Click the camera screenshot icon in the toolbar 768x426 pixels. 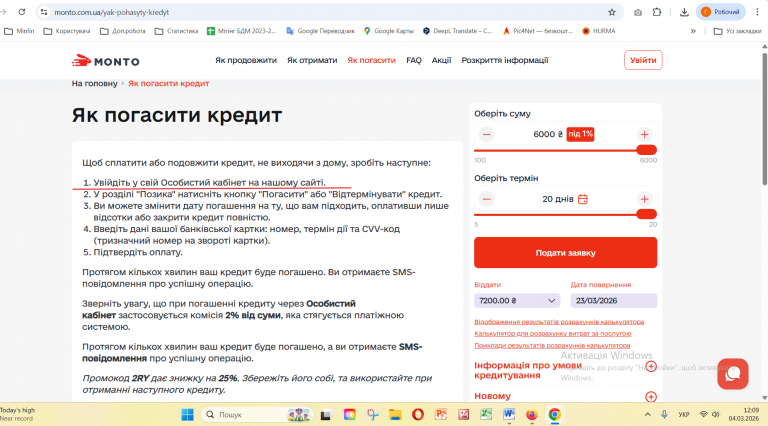pos(638,12)
